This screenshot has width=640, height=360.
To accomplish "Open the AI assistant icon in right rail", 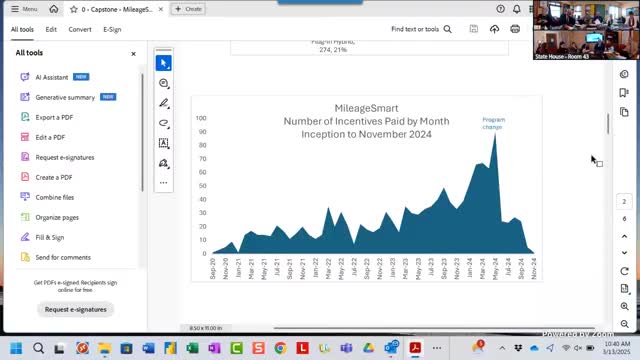I will point(624,74).
